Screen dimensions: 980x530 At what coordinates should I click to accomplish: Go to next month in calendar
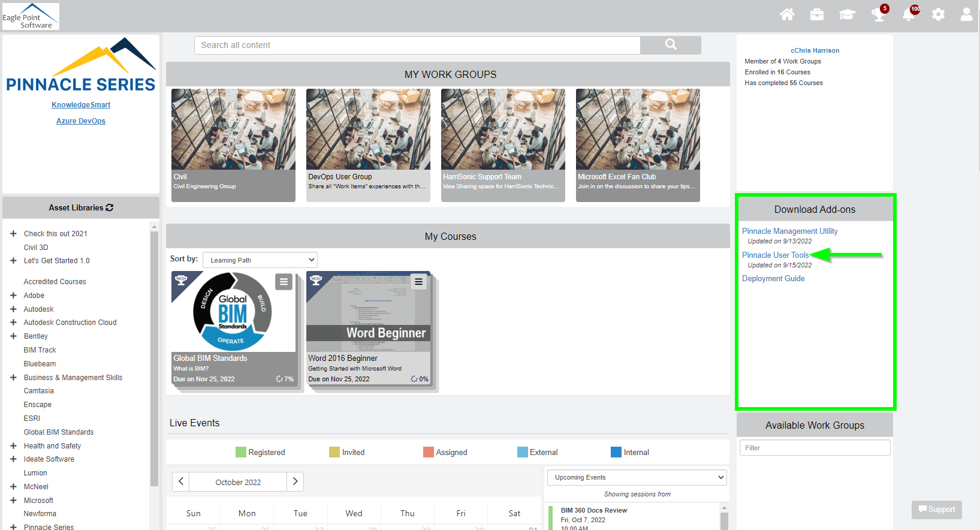pyautogui.click(x=295, y=481)
